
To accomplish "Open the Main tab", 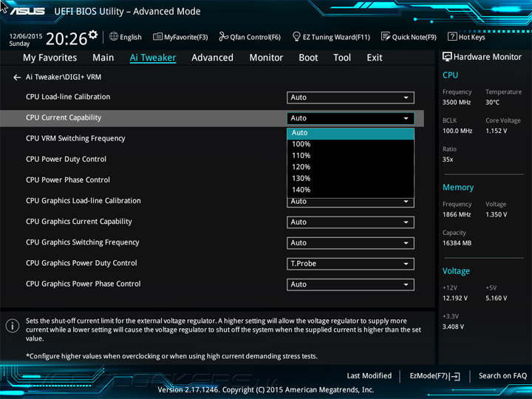I will click(x=103, y=58).
